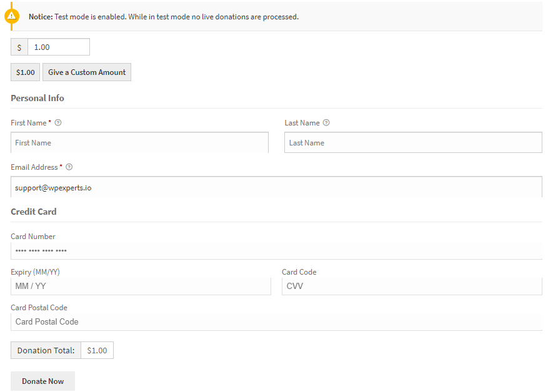
Task: Focus the Expiry MM / YY field
Action: [141, 287]
